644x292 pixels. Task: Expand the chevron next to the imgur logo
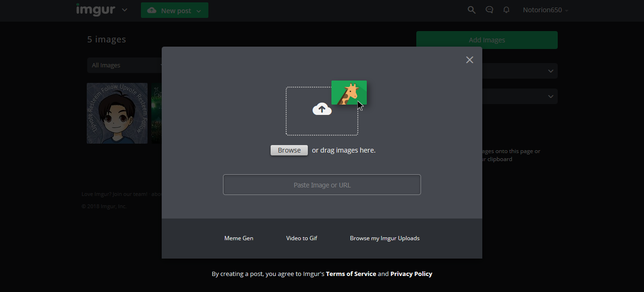point(124,10)
